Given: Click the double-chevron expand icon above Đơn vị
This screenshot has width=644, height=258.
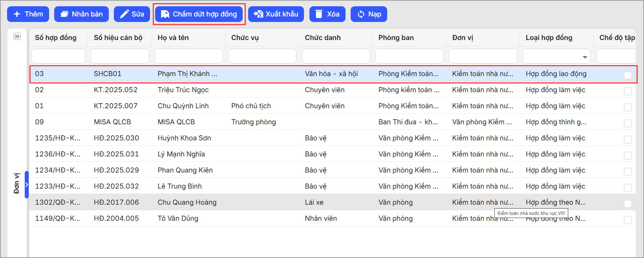Looking at the screenshot, I should (x=17, y=36).
